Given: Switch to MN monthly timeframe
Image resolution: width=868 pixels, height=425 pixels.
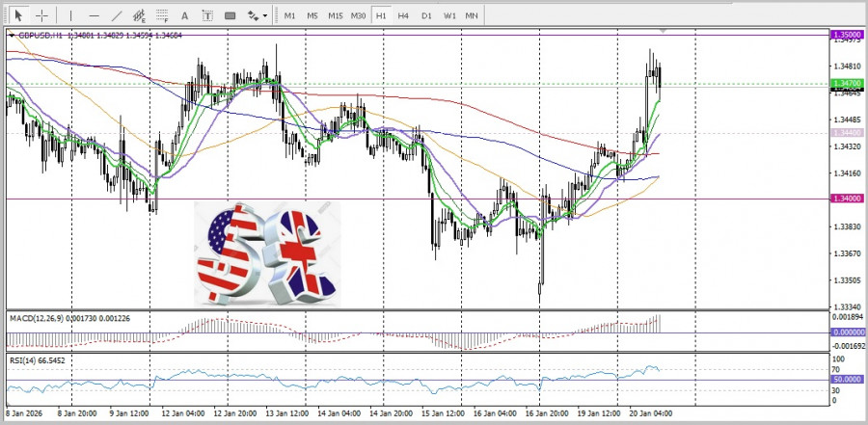Looking at the screenshot, I should point(472,15).
